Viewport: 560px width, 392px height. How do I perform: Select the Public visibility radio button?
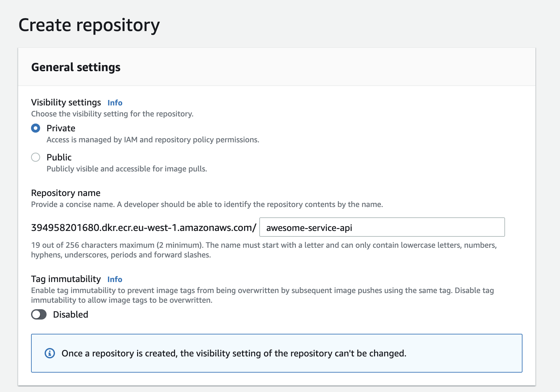[36, 157]
